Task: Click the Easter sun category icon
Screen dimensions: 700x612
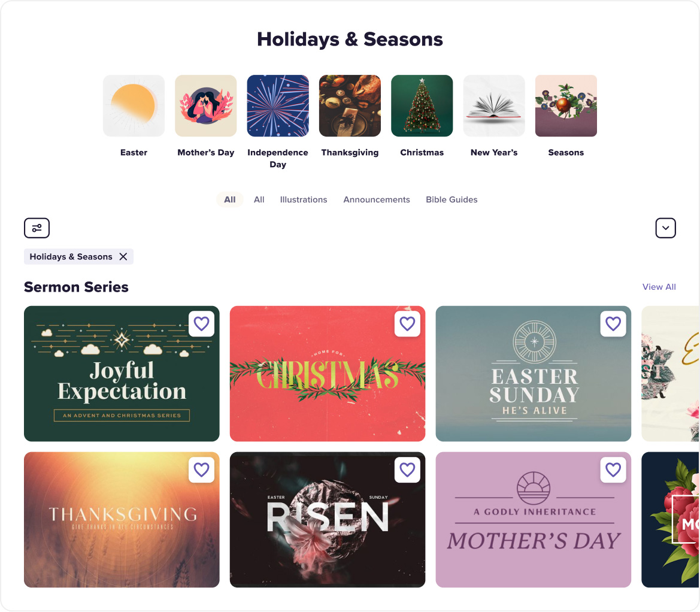Action: 134,106
